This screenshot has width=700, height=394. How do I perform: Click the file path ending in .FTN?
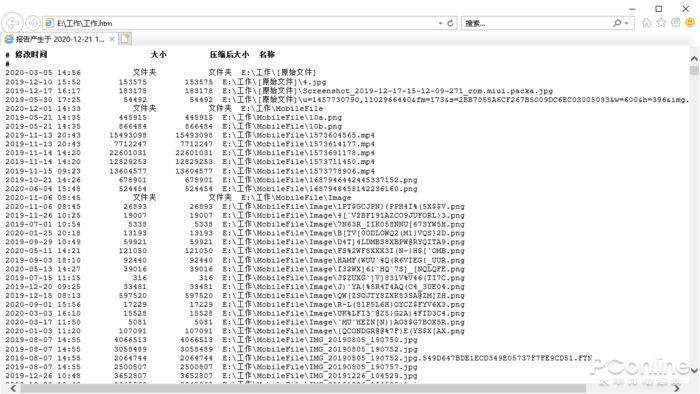(407, 358)
